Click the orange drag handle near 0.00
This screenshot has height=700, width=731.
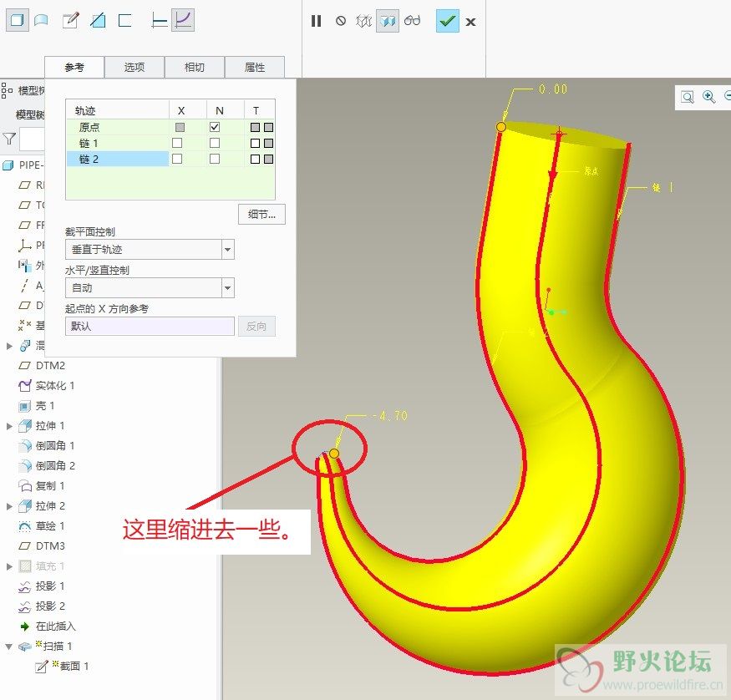[x=500, y=127]
